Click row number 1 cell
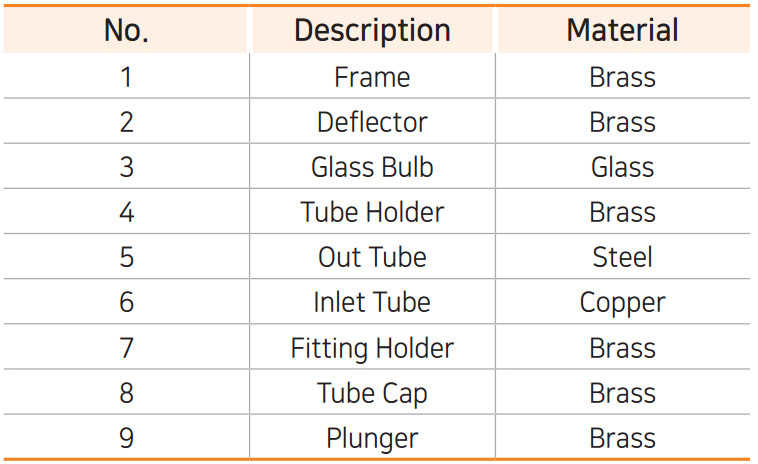Image resolution: width=758 pixels, height=464 pixels. 126,77
